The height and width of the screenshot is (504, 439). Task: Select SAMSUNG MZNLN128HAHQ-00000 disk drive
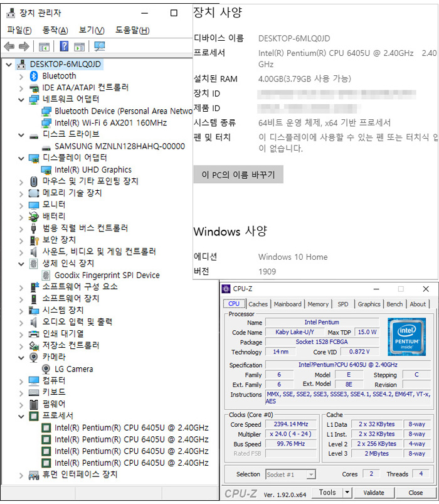[x=119, y=146]
